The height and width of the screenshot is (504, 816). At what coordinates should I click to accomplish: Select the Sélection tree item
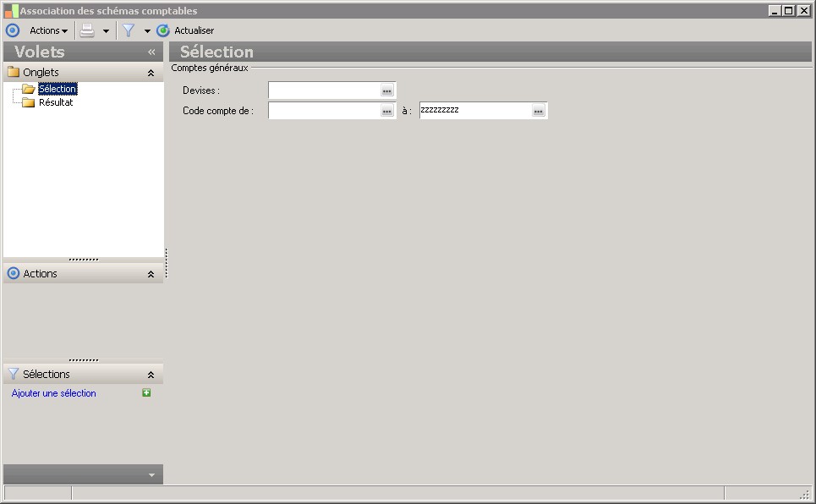click(x=58, y=89)
